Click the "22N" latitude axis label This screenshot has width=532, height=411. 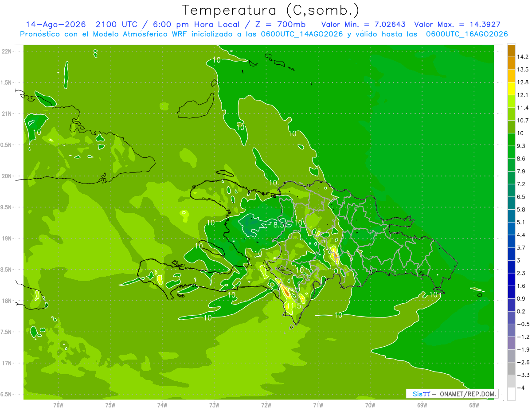[7, 51]
